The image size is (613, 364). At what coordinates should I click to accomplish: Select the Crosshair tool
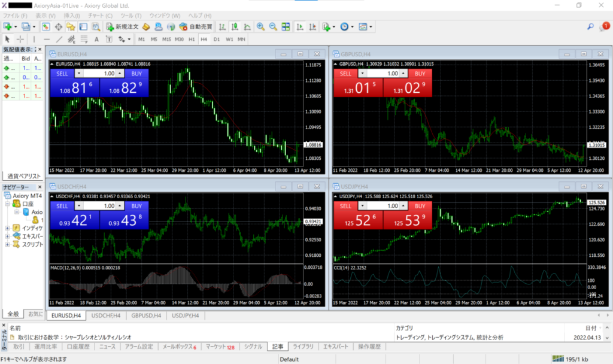pos(20,39)
